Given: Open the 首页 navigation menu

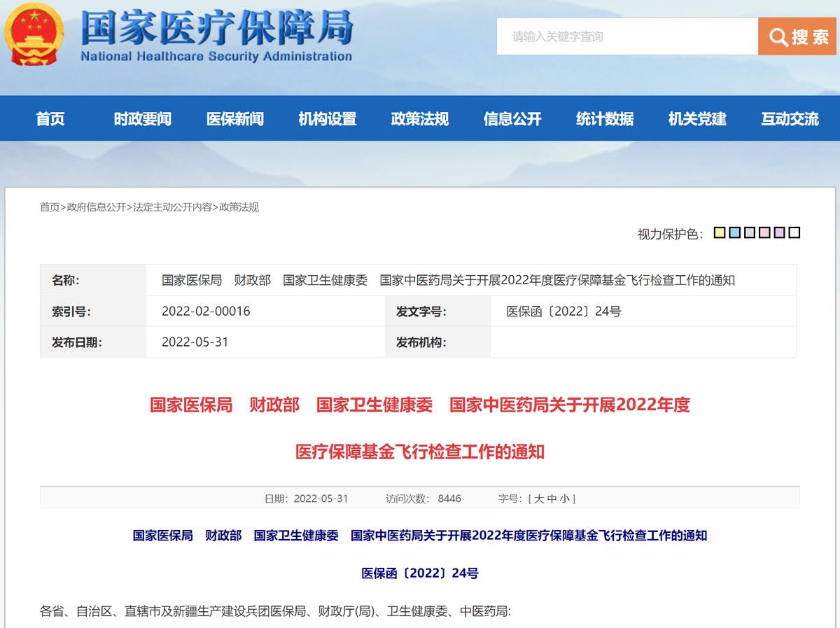Looking at the screenshot, I should pyautogui.click(x=50, y=118).
